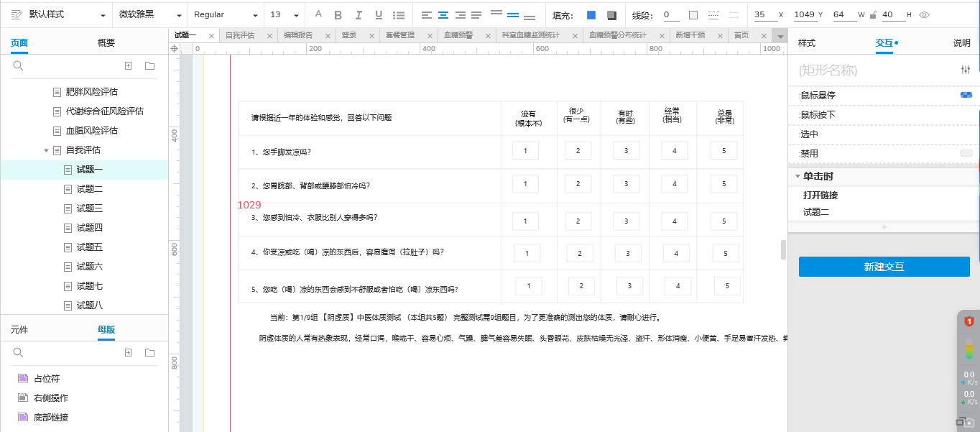Click the style manager icon beside 默认样式
980x432 pixels.
tap(17, 15)
